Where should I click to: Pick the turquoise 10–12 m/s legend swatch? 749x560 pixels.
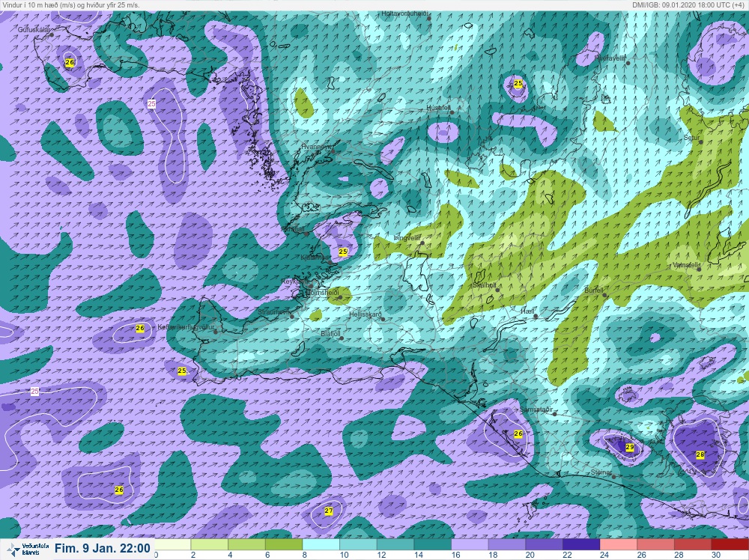358,544
